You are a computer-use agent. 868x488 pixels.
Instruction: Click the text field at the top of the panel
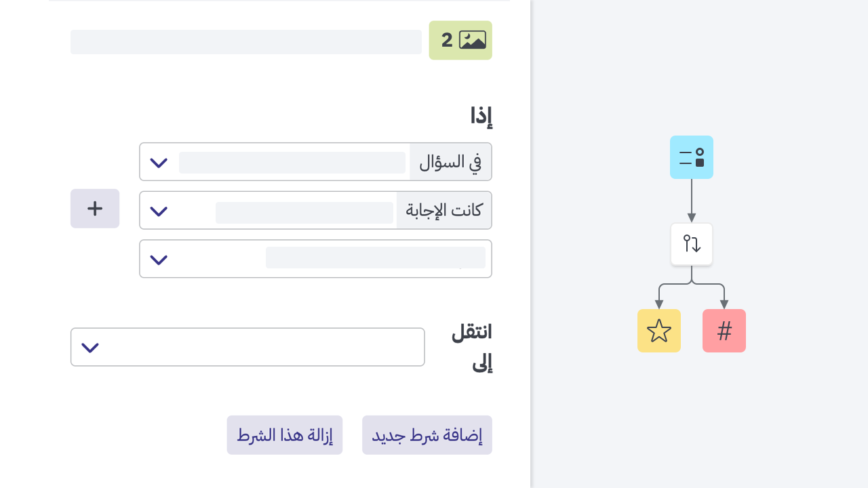point(245,41)
